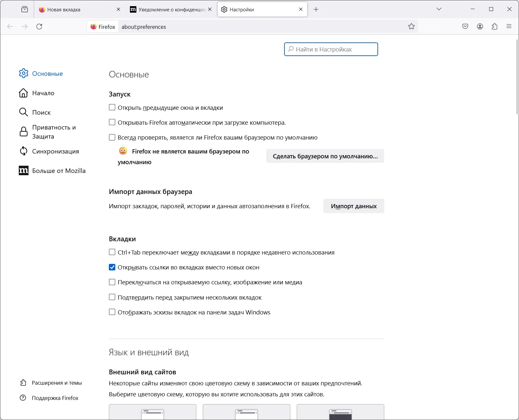This screenshot has height=420, width=519.
Task: Open the Firefox account icon
Action: pyautogui.click(x=480, y=27)
